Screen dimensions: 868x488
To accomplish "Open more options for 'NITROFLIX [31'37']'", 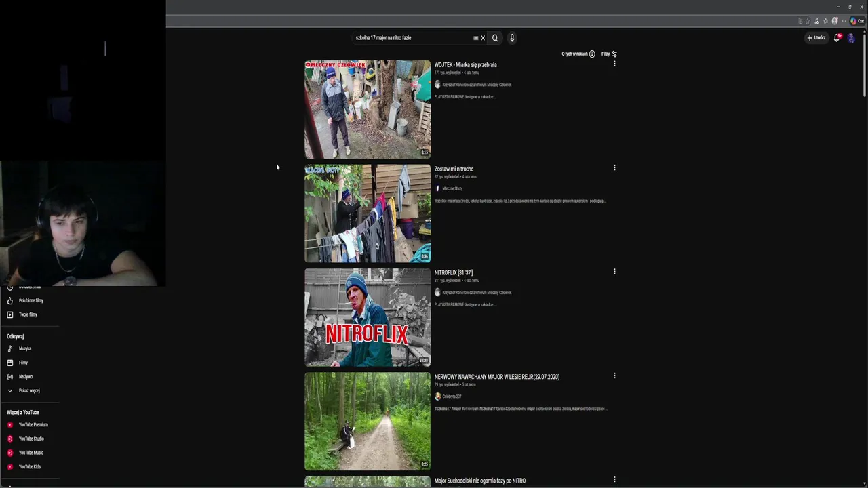I will [x=614, y=271].
